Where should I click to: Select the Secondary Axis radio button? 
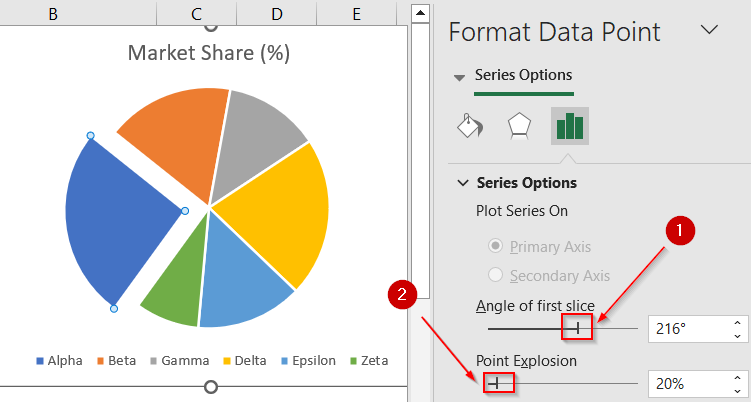pyautogui.click(x=495, y=275)
